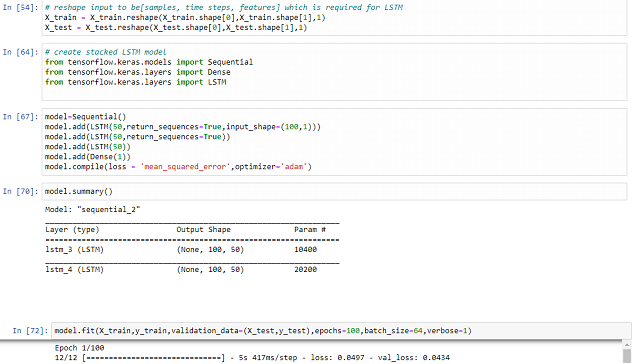Image resolution: width=632 pixels, height=364 pixels.
Task: Click the 'Model: "sequential_2"' output text
Action: (92, 209)
